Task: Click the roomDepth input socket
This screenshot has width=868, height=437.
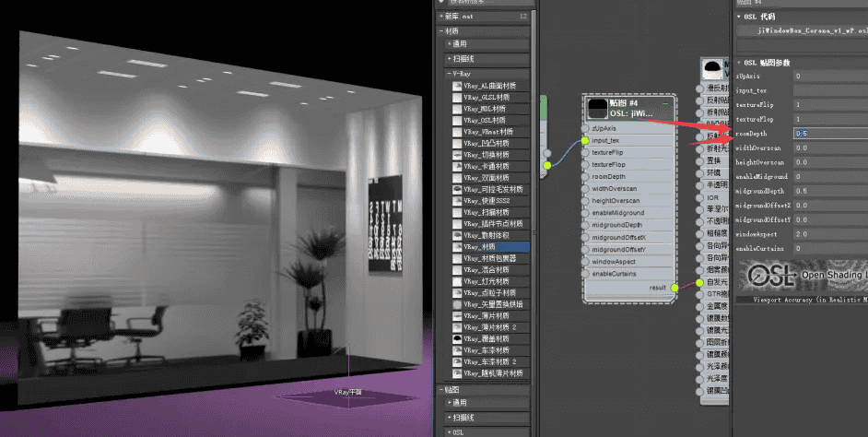Action: click(586, 176)
